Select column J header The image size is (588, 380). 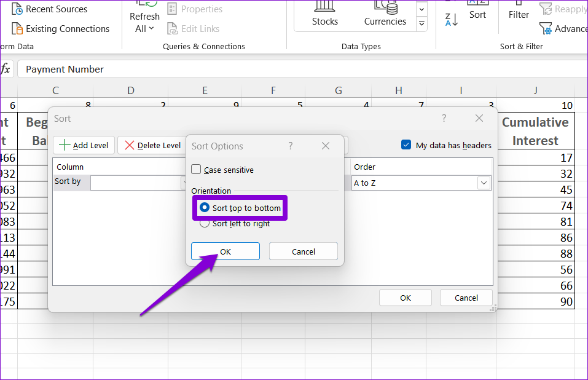coord(535,90)
